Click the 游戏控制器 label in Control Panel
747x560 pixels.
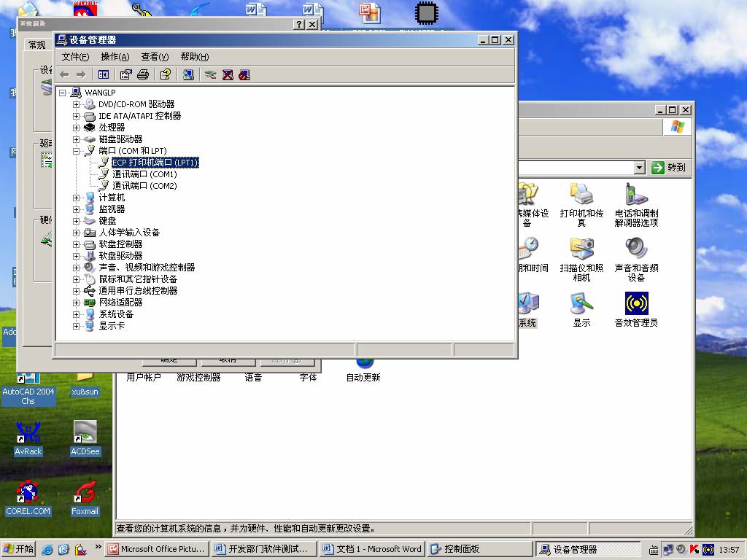coord(198,378)
